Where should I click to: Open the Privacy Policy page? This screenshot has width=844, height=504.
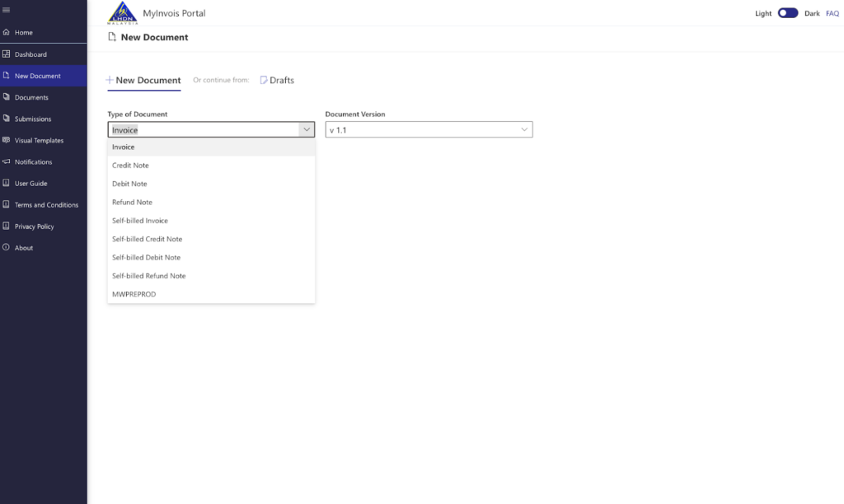(x=34, y=226)
